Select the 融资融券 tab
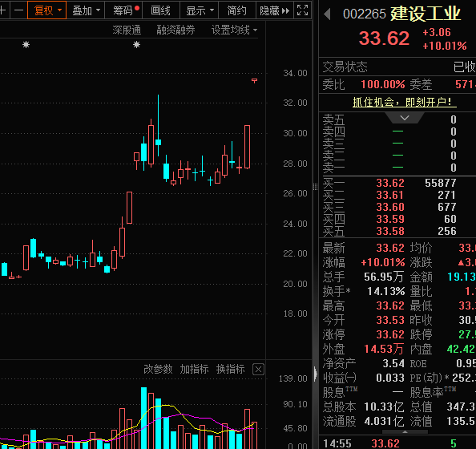The height and width of the screenshot is (449, 476). point(175,30)
